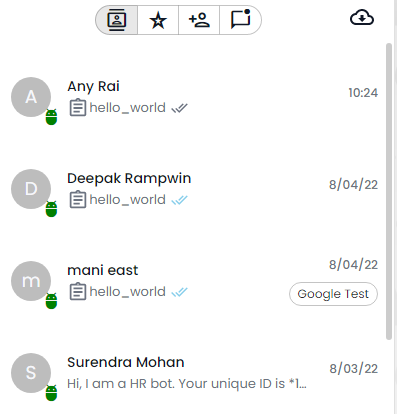Open the unread messages tab icon
Image resolution: width=397 pixels, height=414 pixels.
[240, 19]
